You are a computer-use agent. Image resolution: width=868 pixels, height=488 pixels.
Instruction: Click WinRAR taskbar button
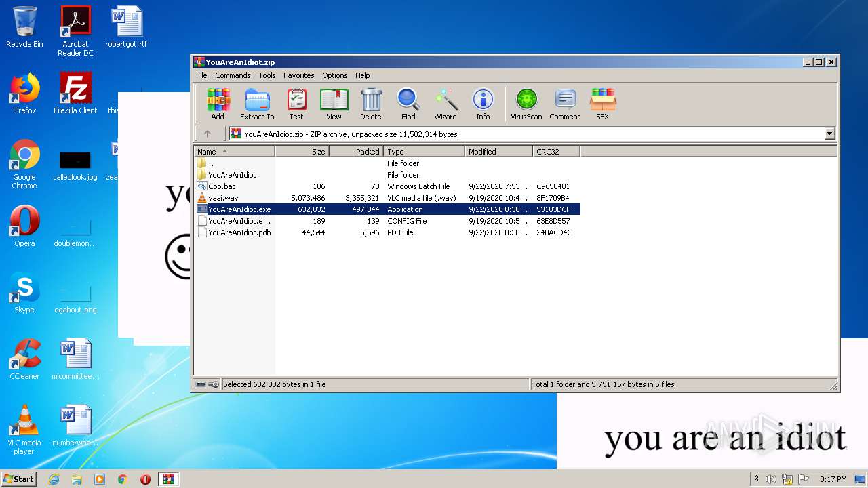click(169, 479)
